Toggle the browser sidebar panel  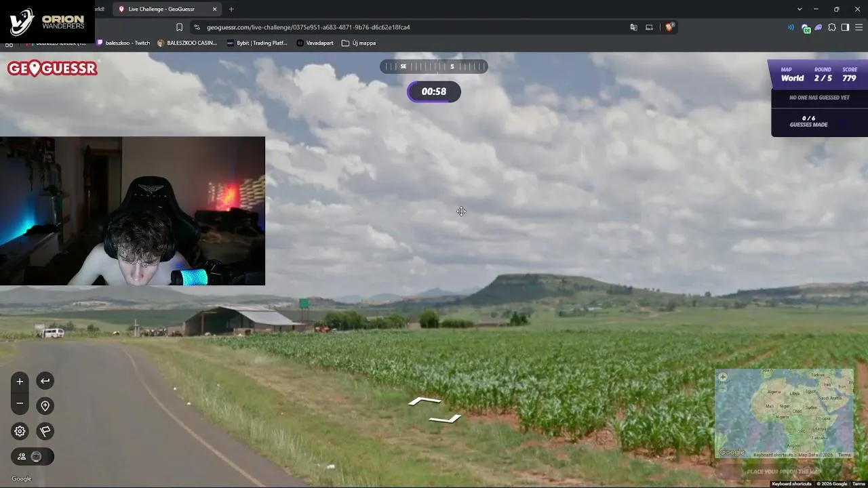(845, 27)
